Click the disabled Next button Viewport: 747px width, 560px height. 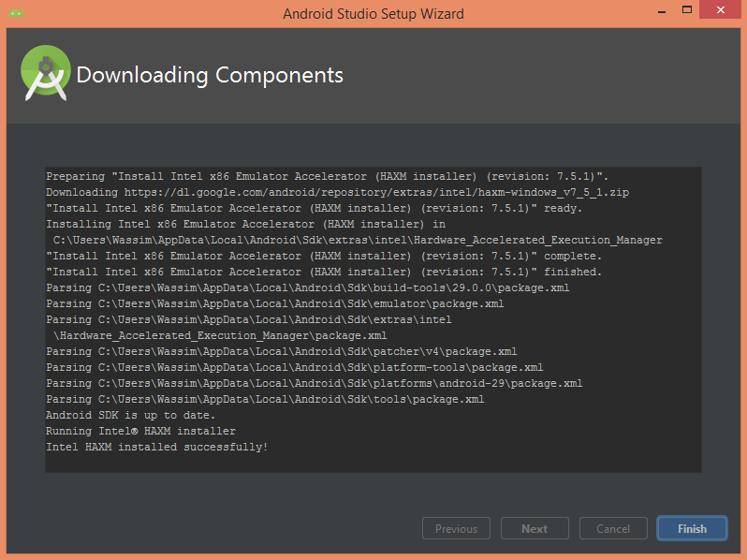click(535, 528)
